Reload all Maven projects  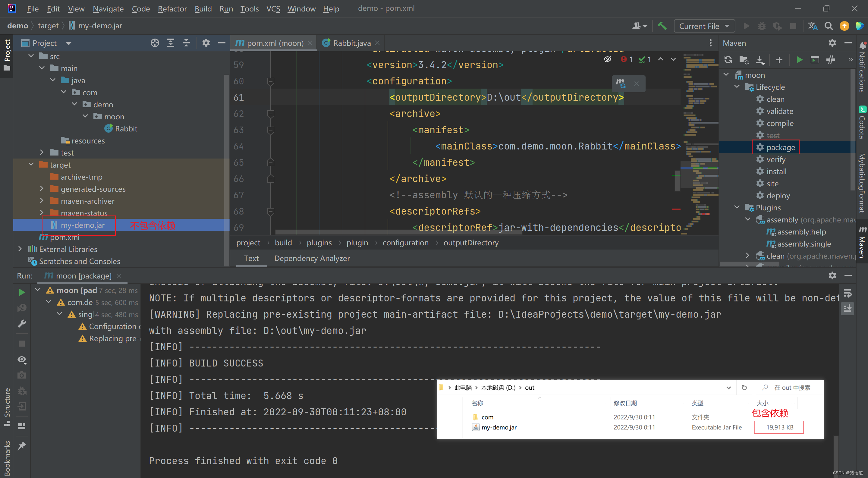pos(728,60)
